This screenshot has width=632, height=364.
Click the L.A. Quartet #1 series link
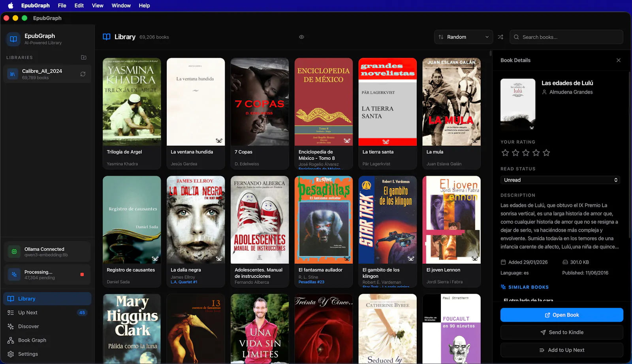184,282
